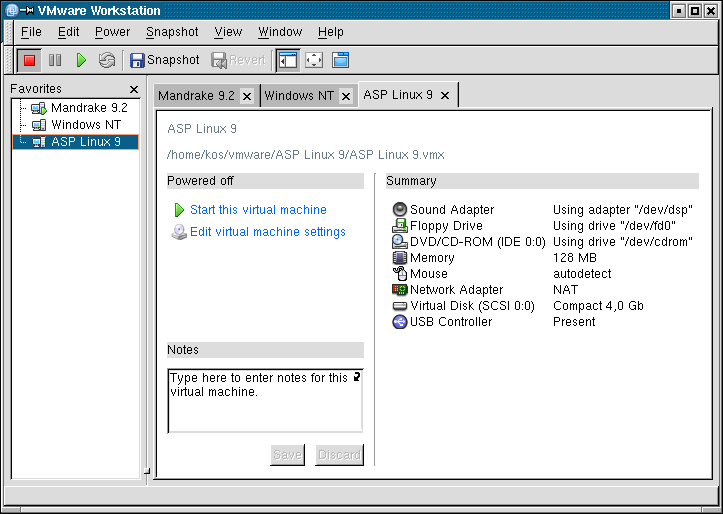
Task: Click the ASP Linux 9 VM icon in Favorites
Action: pos(39,142)
